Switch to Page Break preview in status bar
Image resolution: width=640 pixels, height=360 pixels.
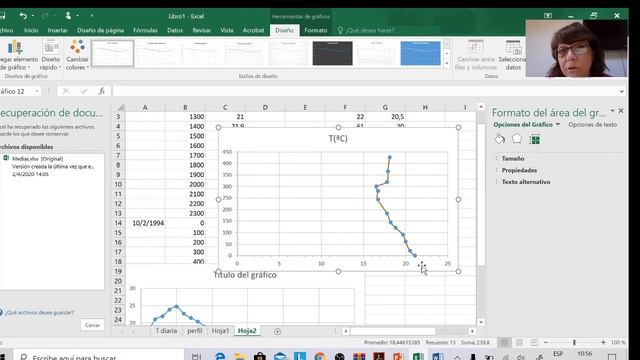(534, 342)
